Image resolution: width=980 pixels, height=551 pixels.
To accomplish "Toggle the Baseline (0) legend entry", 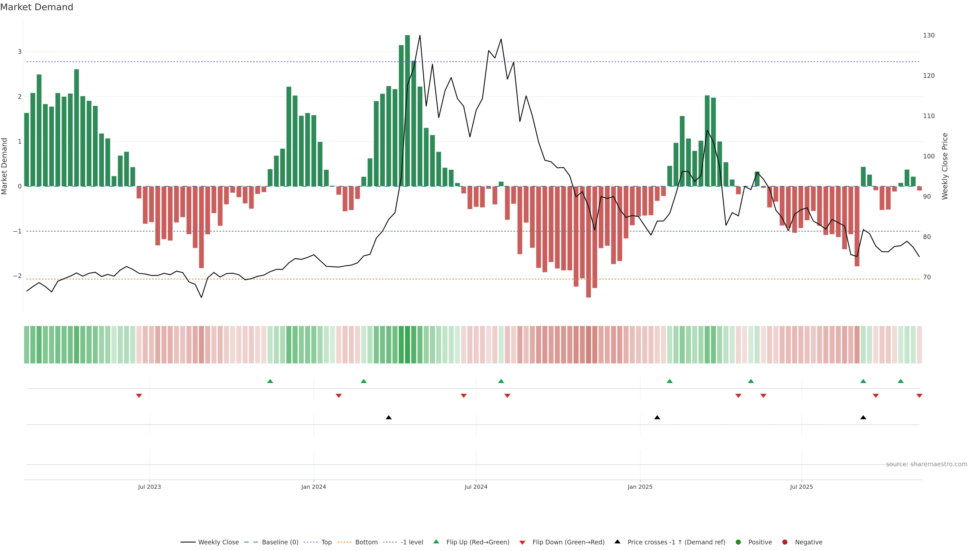I will [280, 542].
